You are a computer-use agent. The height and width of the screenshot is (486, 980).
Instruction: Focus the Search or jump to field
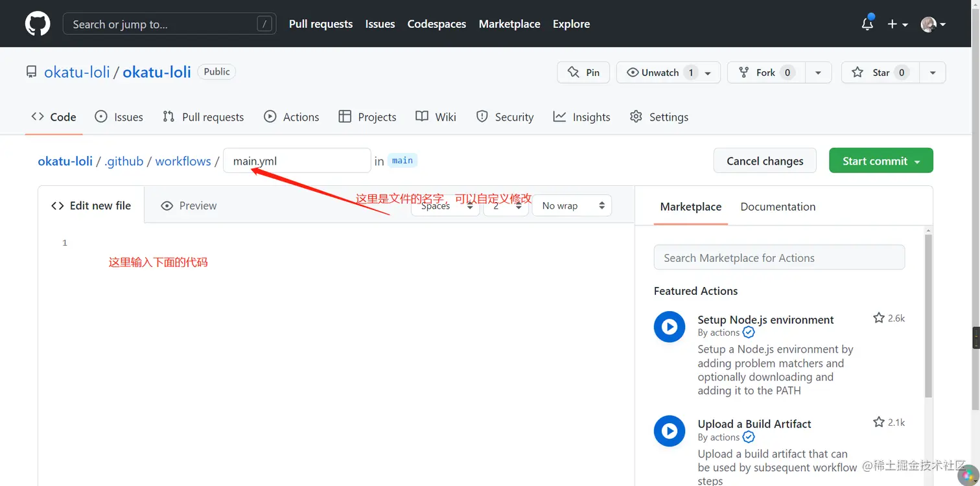pyautogui.click(x=169, y=24)
